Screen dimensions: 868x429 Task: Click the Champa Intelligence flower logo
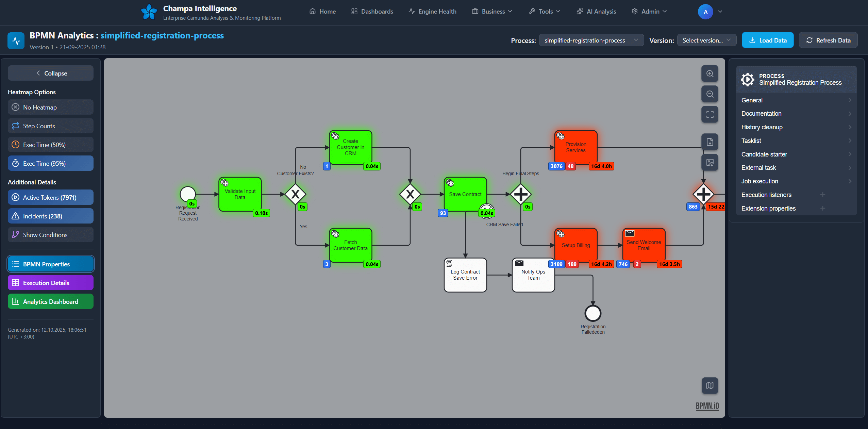point(149,11)
